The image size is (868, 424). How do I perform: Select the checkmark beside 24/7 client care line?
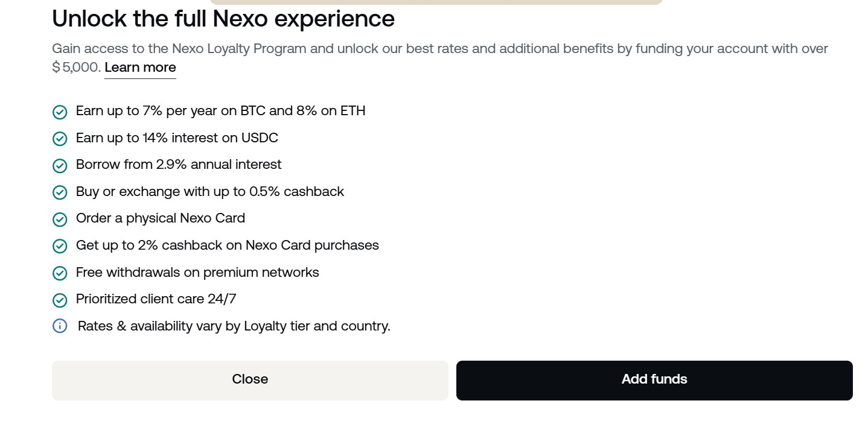pos(60,300)
